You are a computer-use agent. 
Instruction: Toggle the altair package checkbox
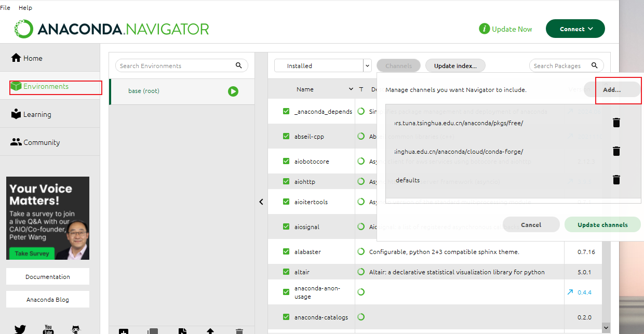(x=286, y=272)
